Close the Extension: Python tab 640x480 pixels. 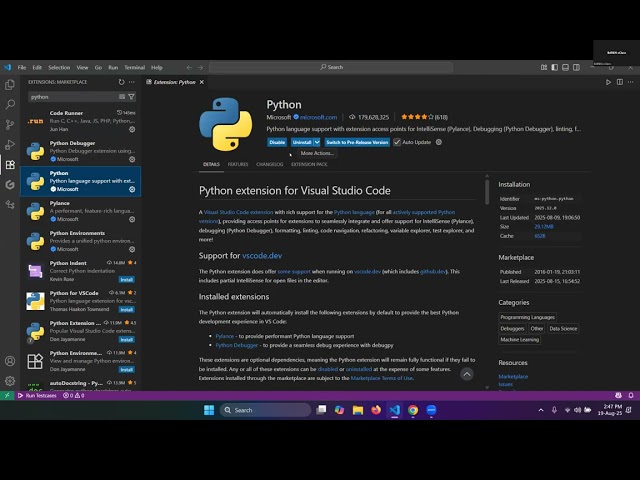[202, 82]
